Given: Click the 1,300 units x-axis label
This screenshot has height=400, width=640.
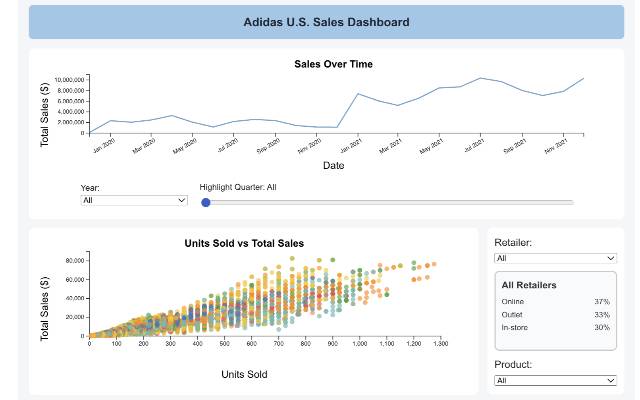Looking at the screenshot, I should coord(441,344).
